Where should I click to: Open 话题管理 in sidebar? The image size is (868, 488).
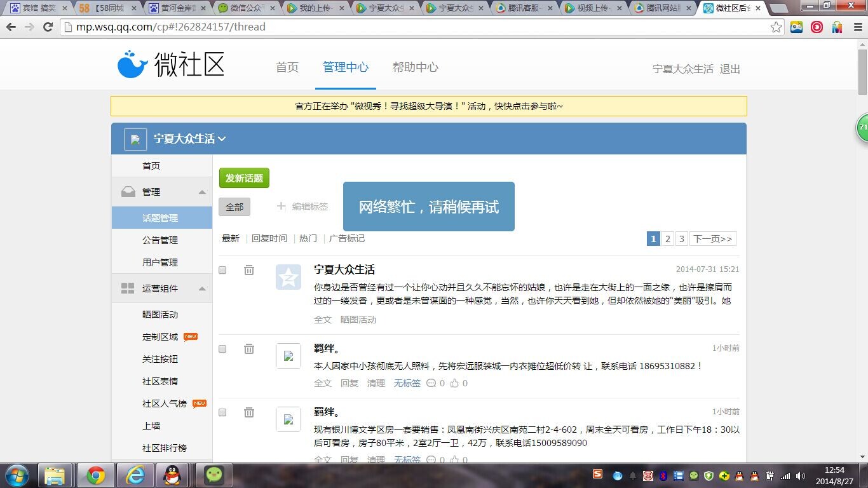click(x=162, y=218)
